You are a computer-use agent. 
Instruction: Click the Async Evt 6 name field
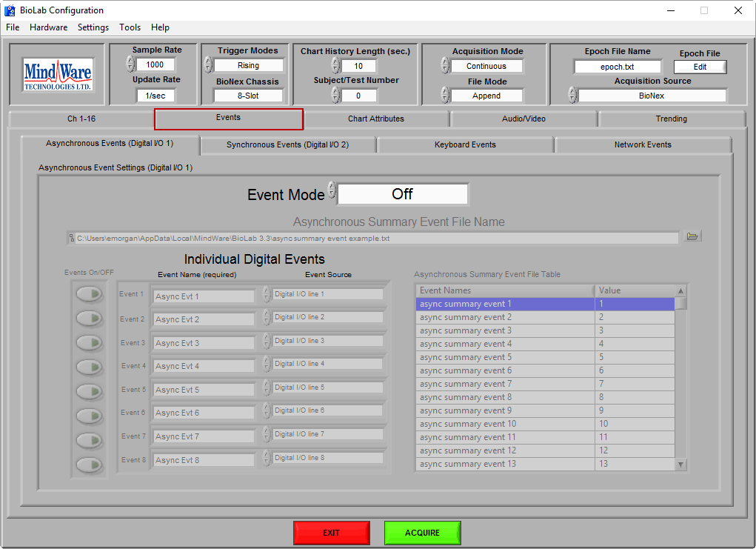click(204, 413)
